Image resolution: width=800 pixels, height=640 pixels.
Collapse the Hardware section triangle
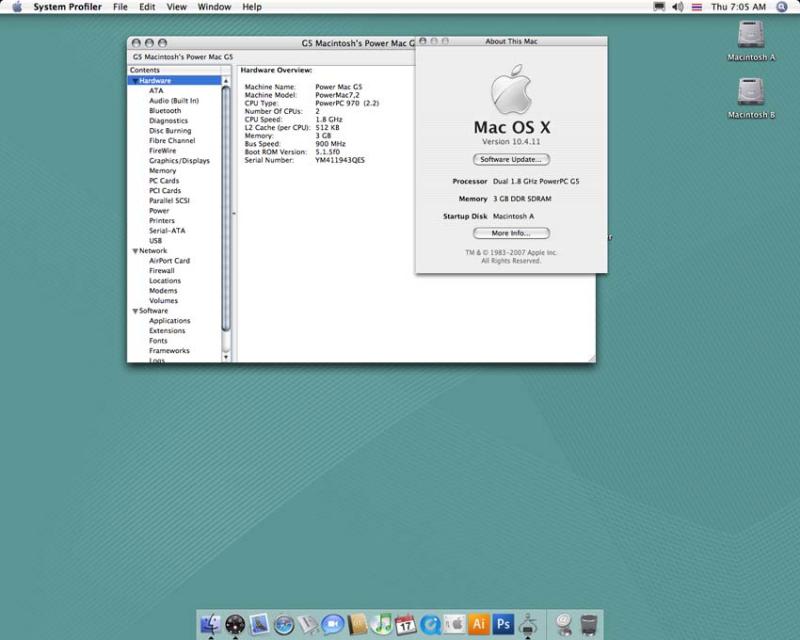(135, 81)
